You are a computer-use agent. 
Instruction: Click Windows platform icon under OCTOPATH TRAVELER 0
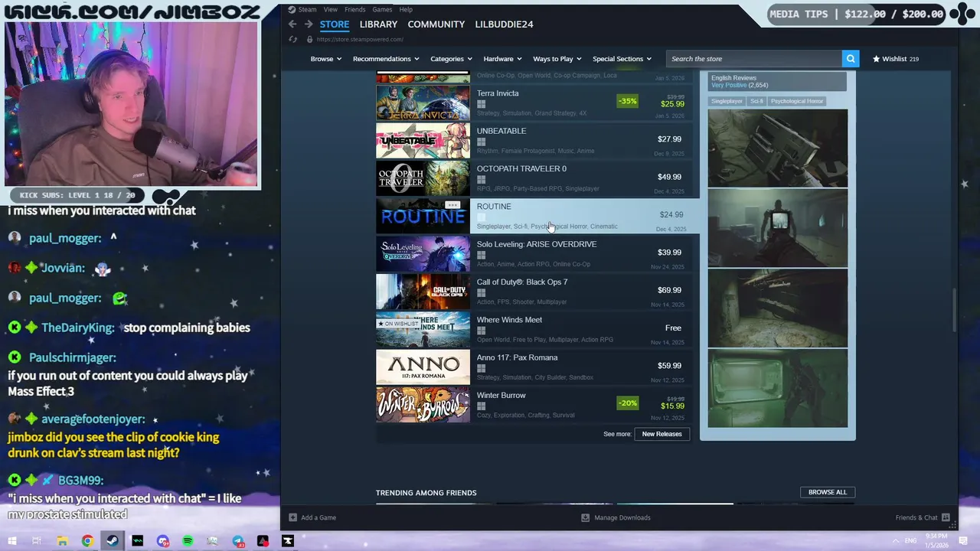481,179
